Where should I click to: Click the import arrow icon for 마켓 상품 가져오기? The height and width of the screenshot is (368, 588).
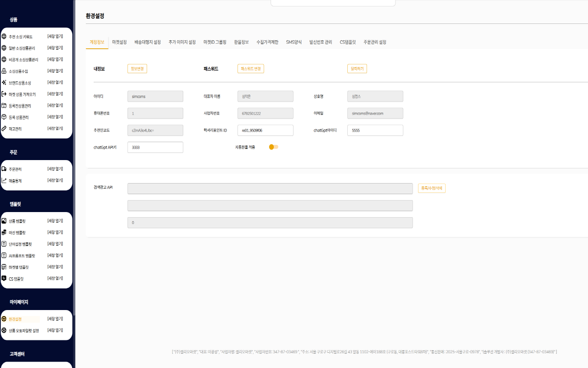tap(4, 94)
